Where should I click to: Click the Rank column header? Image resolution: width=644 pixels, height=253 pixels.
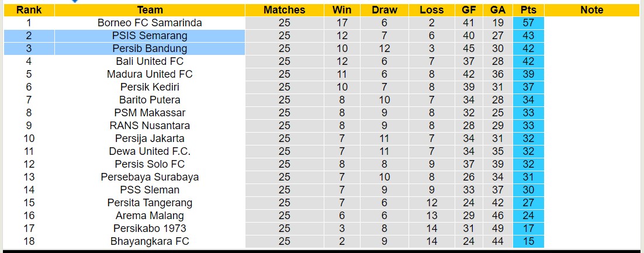[x=28, y=10]
